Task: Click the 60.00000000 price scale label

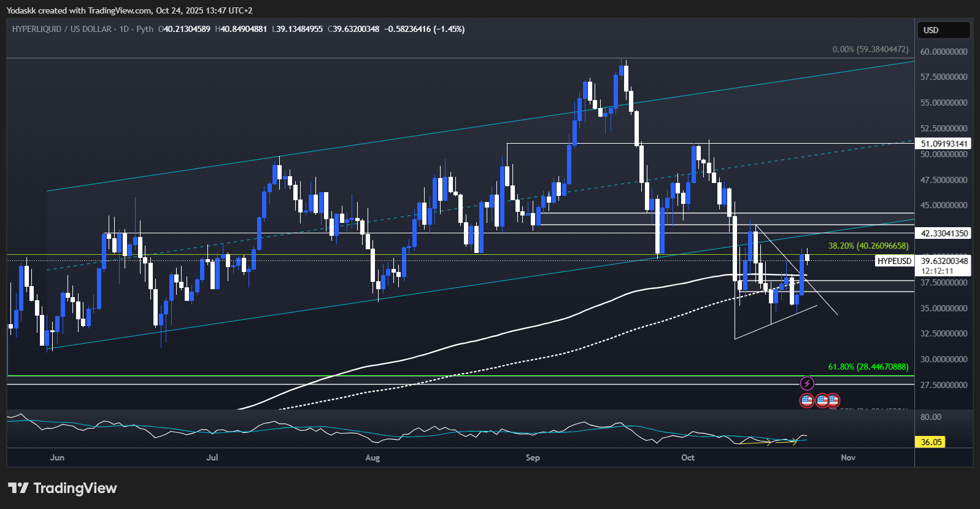Action: pos(944,52)
